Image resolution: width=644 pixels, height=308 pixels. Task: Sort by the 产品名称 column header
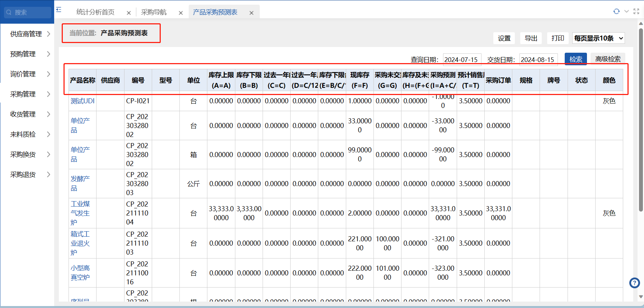point(83,80)
